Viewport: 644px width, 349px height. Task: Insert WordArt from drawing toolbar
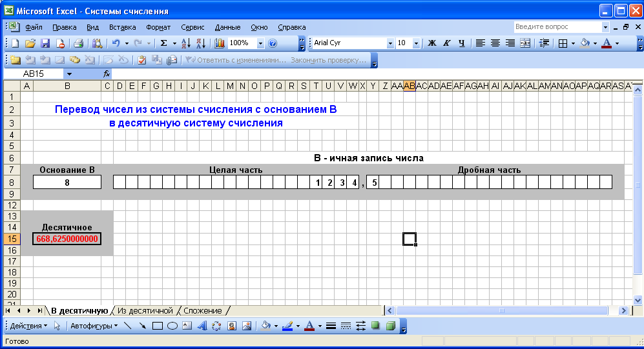coord(202,326)
